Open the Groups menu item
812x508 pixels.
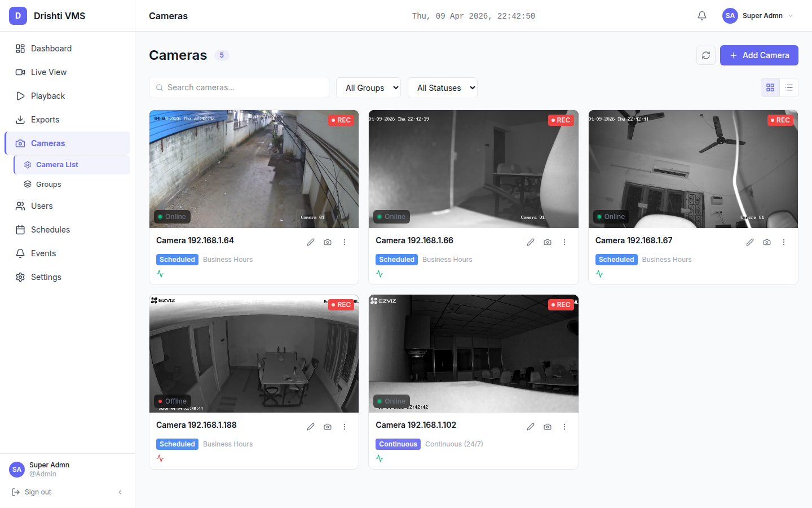pyautogui.click(x=49, y=184)
